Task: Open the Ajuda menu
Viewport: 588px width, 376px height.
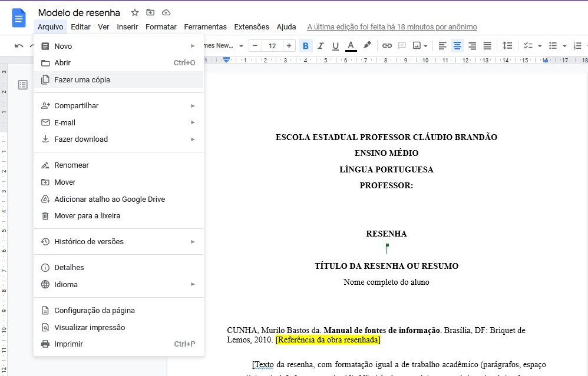Action: [286, 27]
